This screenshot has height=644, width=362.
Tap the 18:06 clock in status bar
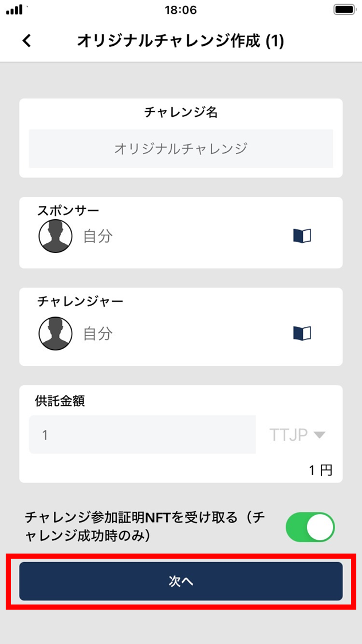tap(180, 10)
